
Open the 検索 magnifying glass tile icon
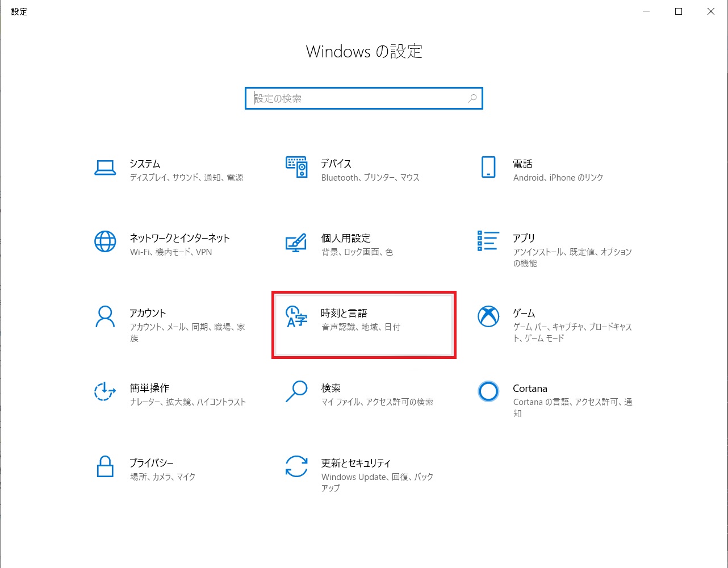pyautogui.click(x=296, y=391)
